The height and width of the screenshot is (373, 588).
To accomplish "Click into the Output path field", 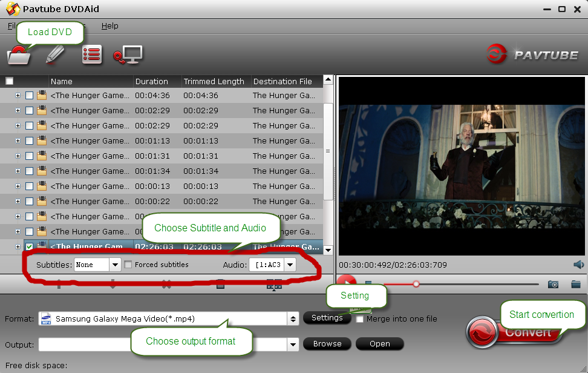I will pyautogui.click(x=163, y=345).
